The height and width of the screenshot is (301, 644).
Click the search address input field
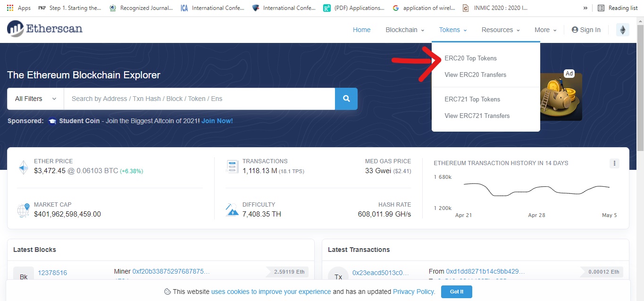pos(200,99)
